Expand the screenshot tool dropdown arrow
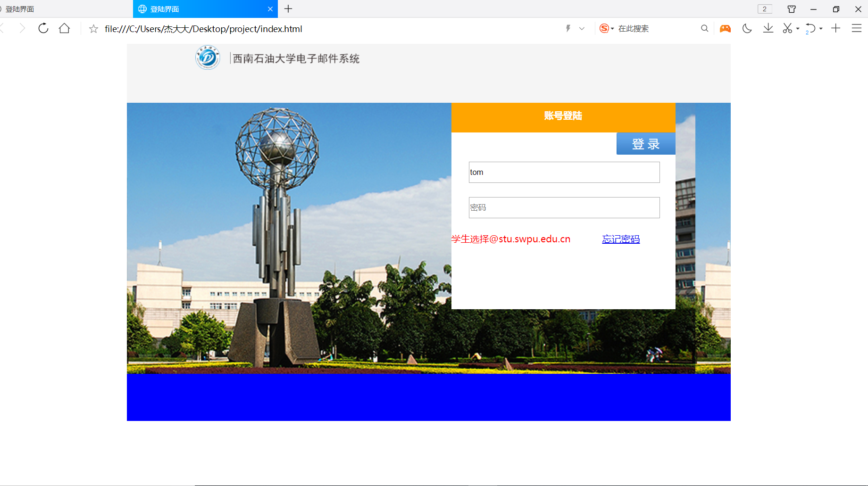This screenshot has height=486, width=868. click(798, 29)
